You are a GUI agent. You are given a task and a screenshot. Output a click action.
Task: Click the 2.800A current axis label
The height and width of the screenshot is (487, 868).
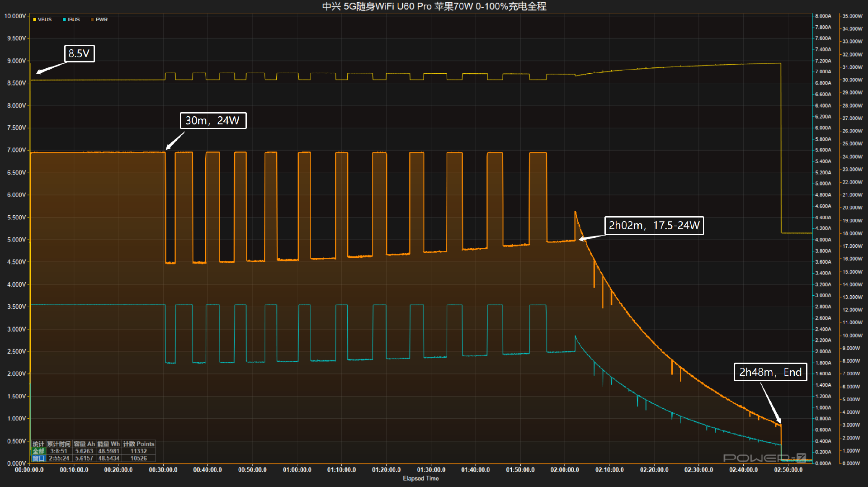point(823,307)
